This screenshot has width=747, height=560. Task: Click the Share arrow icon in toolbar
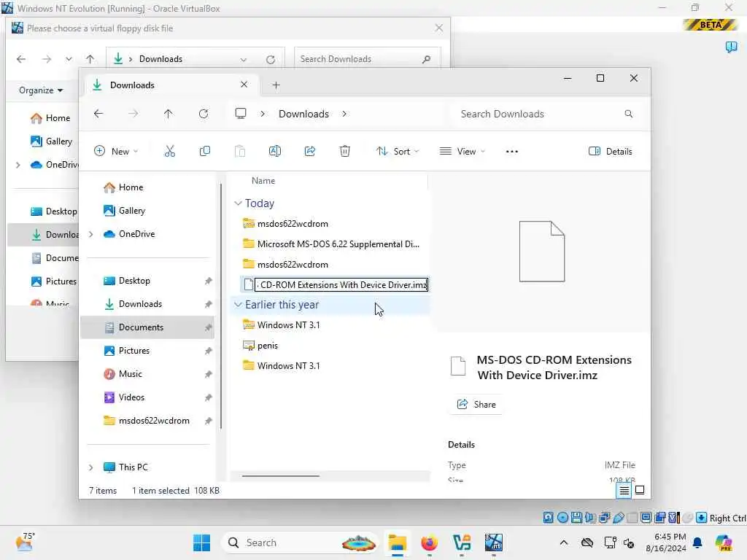click(x=309, y=152)
